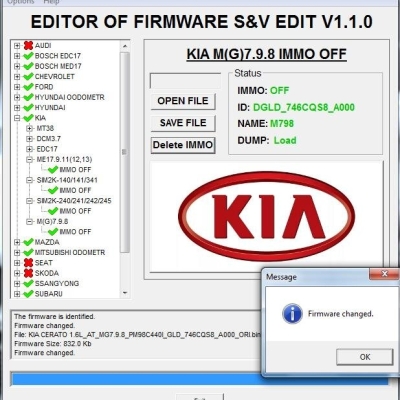The height and width of the screenshot is (400, 400).
Task: Click the tree scrollbar up arrow
Action: (125, 46)
